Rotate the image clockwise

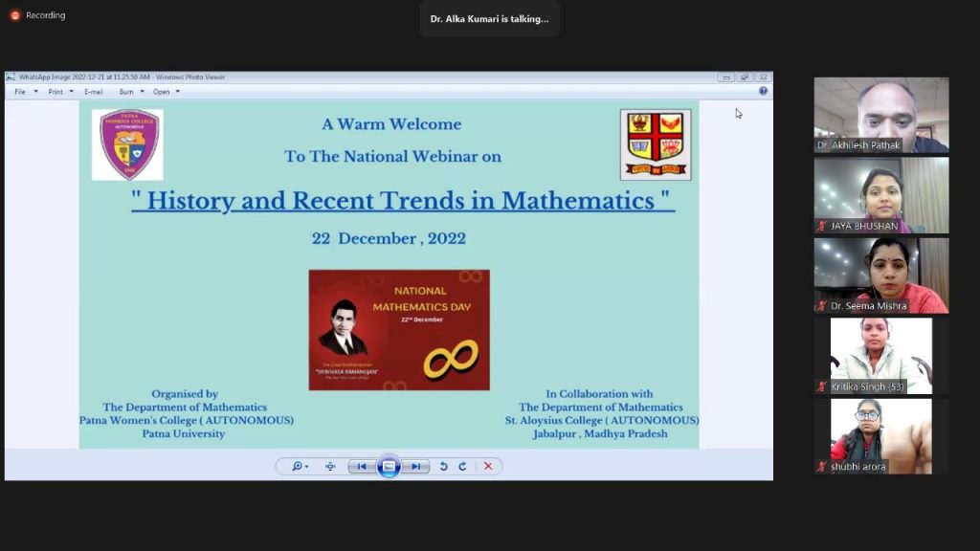(x=463, y=467)
